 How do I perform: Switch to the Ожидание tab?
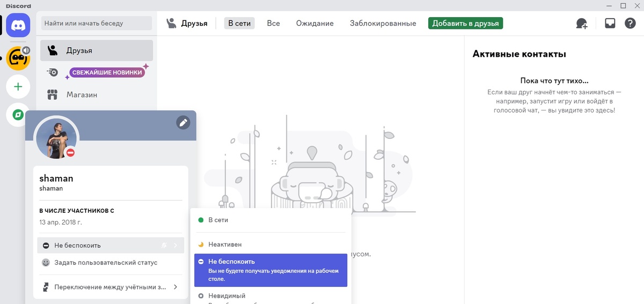pos(314,23)
